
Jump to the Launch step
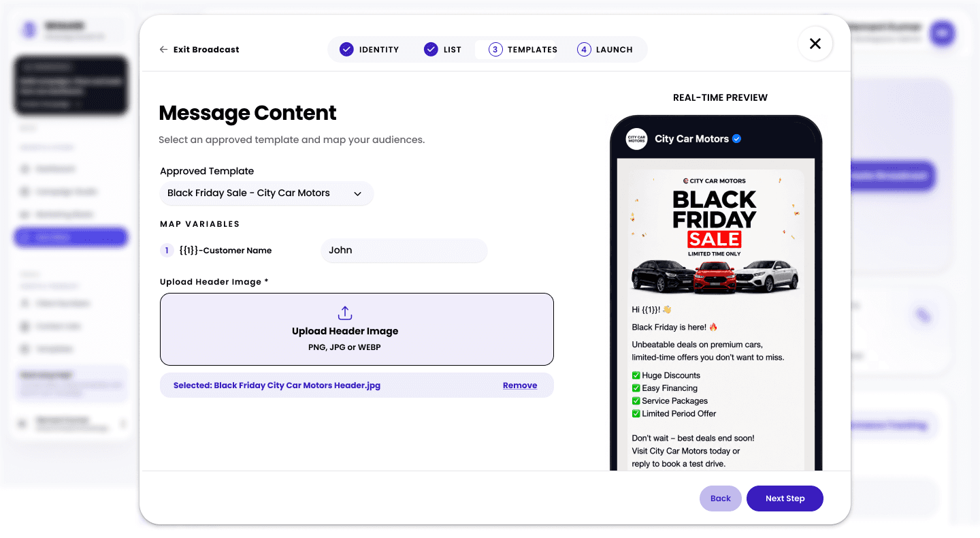(x=605, y=50)
